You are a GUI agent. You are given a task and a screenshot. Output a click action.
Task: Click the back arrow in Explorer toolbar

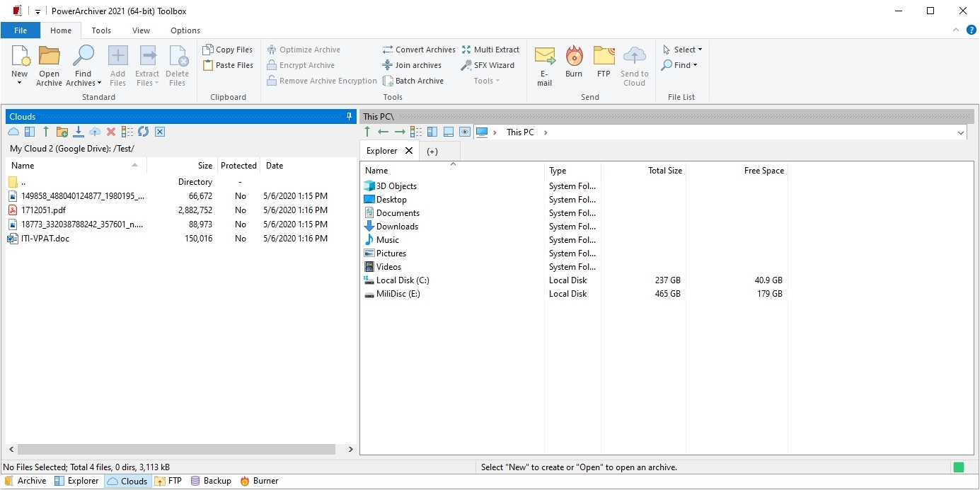(384, 132)
